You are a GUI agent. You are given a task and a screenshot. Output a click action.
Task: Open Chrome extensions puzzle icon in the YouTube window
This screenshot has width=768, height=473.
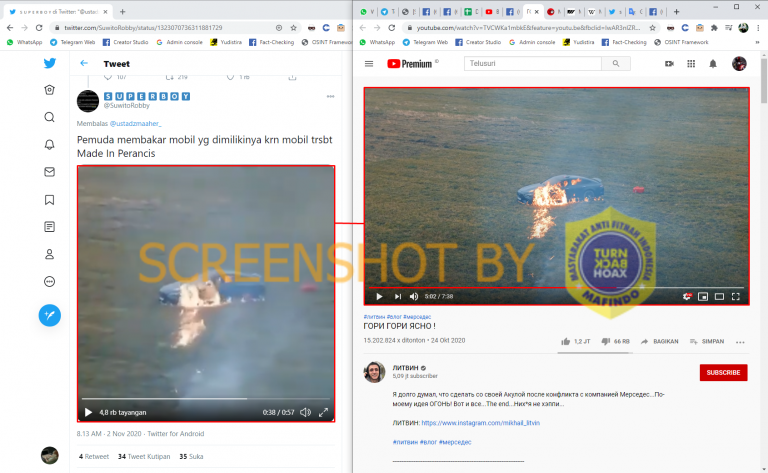(714, 28)
